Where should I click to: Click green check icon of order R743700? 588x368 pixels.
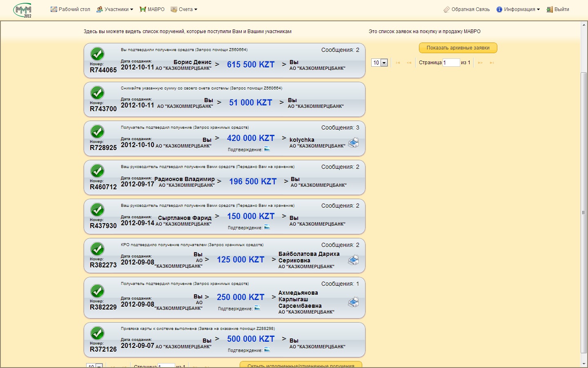click(x=97, y=93)
